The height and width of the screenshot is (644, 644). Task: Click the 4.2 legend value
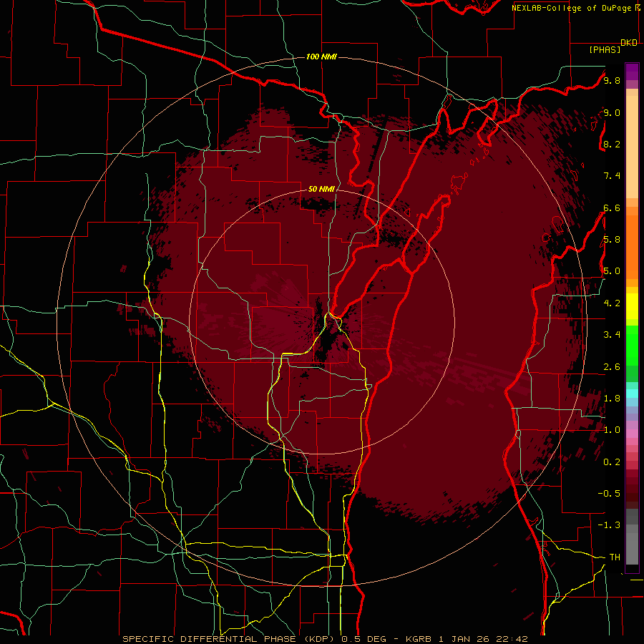612,303
